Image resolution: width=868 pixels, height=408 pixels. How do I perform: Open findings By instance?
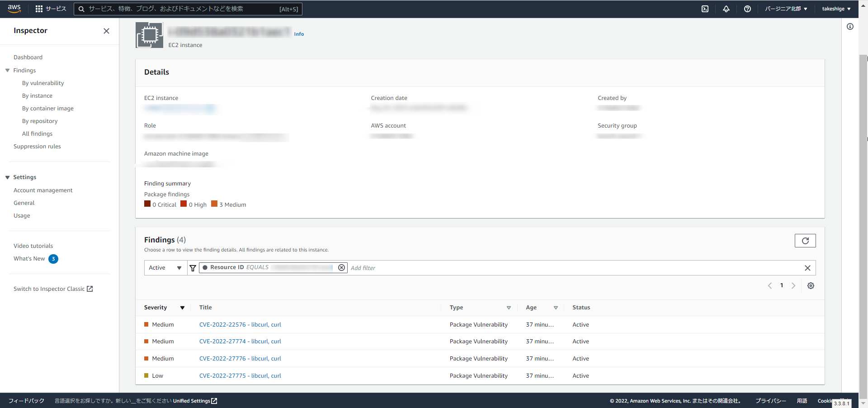(x=37, y=96)
